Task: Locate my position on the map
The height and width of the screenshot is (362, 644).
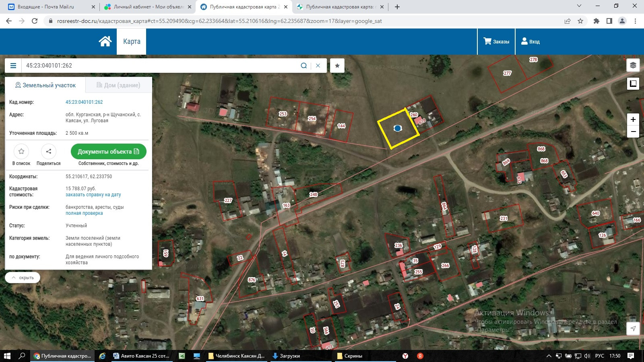Action: point(633,328)
